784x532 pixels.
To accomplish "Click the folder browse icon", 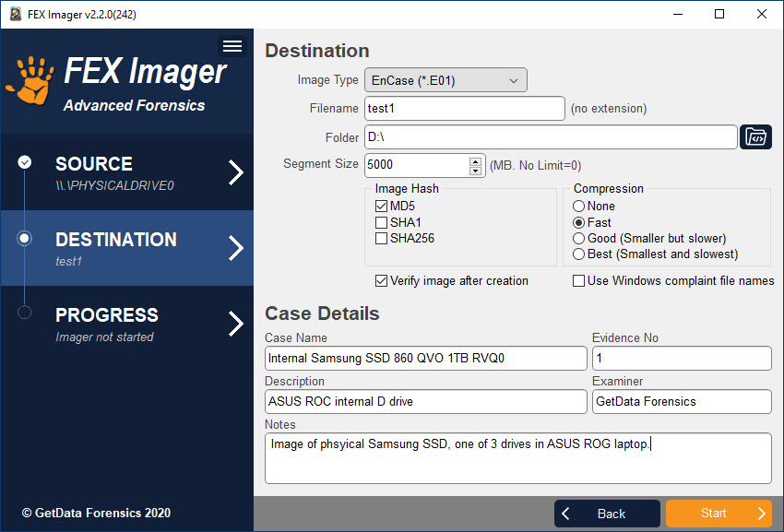I will [755, 137].
